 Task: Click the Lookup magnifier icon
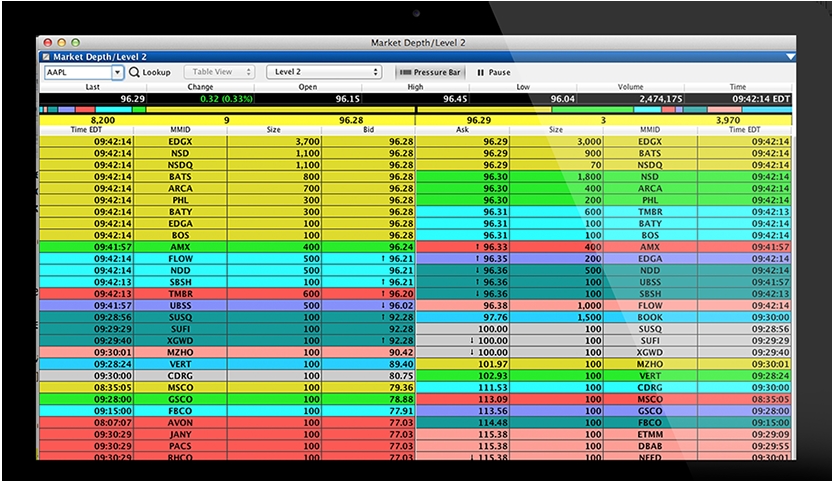click(134, 72)
